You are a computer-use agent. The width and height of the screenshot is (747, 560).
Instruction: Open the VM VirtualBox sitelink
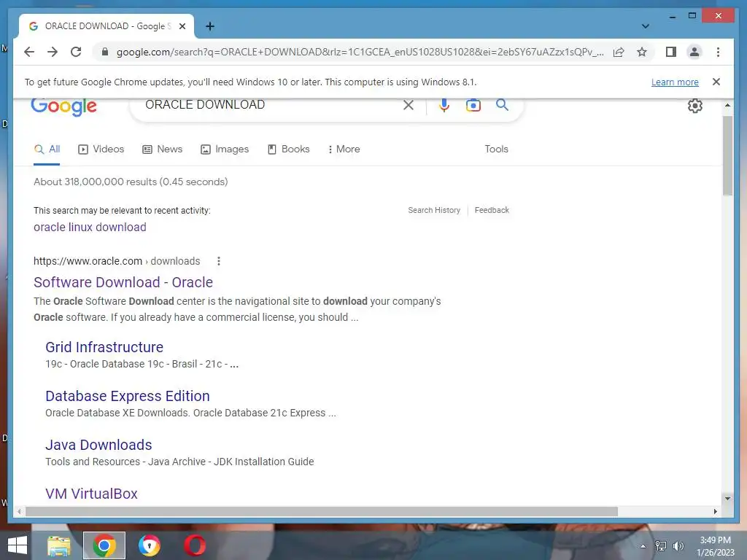pyautogui.click(x=91, y=494)
